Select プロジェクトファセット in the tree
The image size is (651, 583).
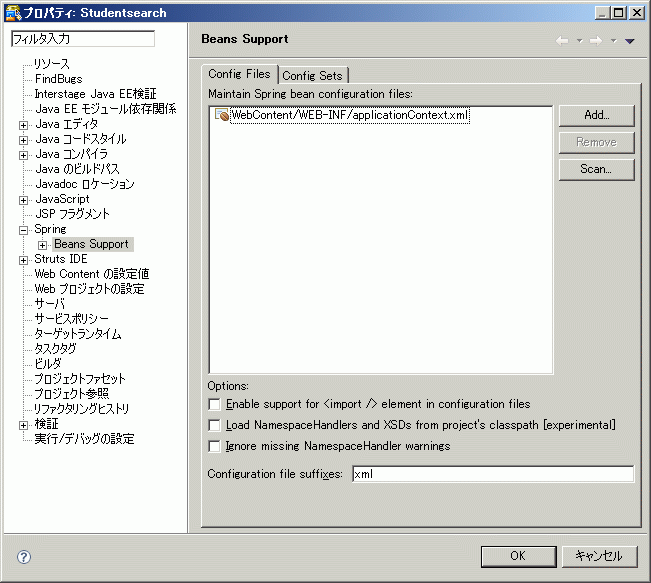pos(80,379)
